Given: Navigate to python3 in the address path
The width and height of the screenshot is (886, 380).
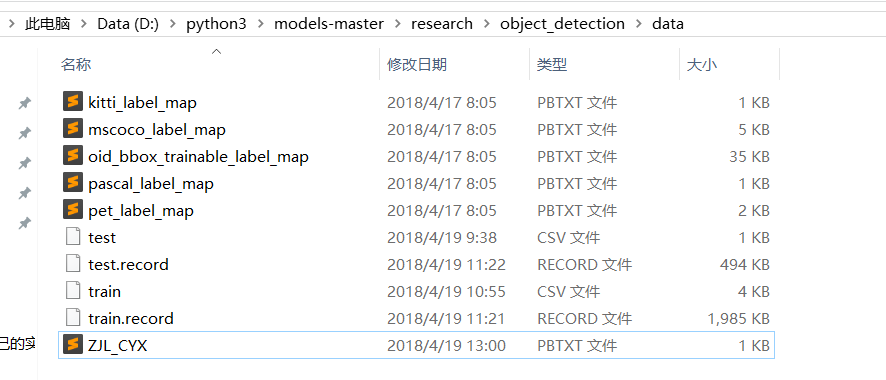Looking at the screenshot, I should pyautogui.click(x=216, y=24).
